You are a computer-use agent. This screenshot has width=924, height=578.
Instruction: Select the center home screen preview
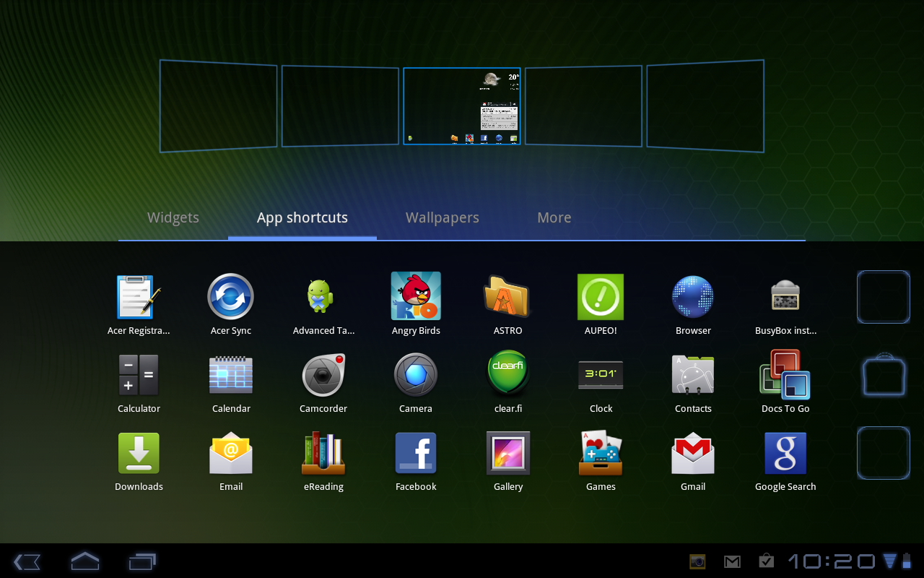click(x=462, y=106)
